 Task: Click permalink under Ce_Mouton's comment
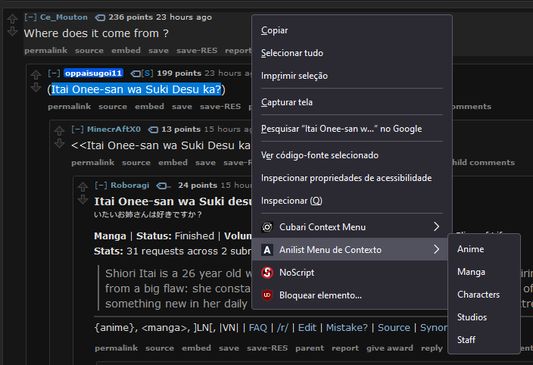point(46,51)
